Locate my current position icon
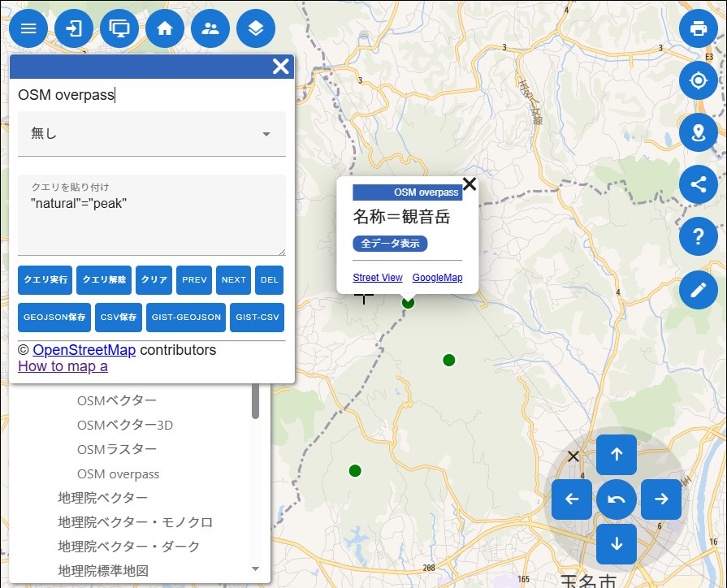Screen dimensions: 727x588 pos(699,80)
